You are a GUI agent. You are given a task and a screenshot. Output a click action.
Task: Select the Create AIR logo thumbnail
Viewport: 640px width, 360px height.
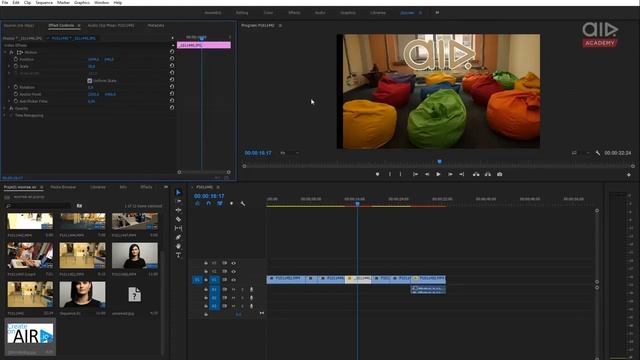click(30, 334)
